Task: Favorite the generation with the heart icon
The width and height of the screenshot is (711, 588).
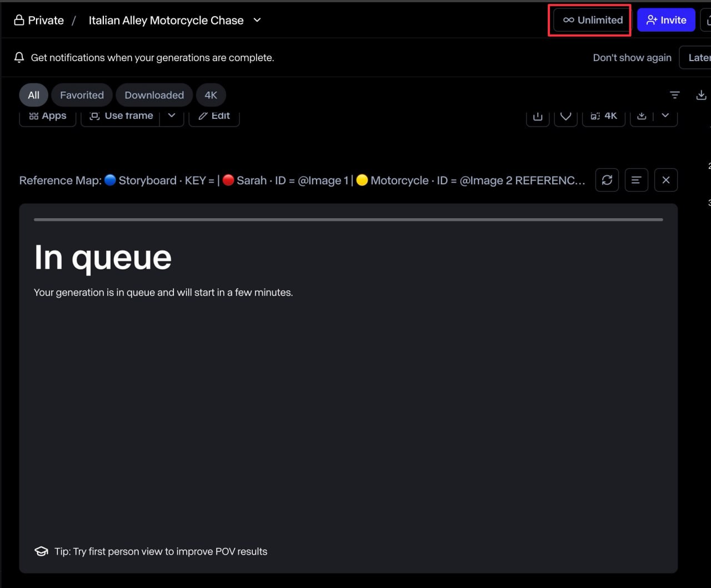Action: 565,118
